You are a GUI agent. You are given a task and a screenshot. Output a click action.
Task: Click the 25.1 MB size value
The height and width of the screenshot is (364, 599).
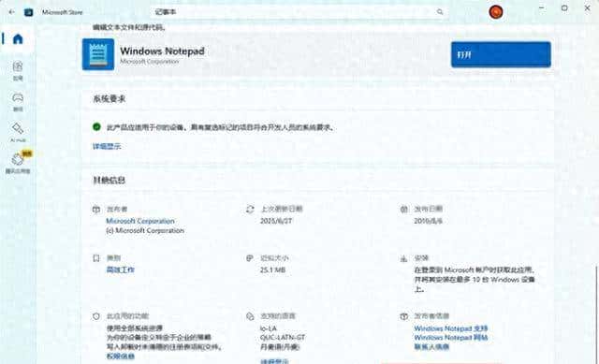(272, 270)
